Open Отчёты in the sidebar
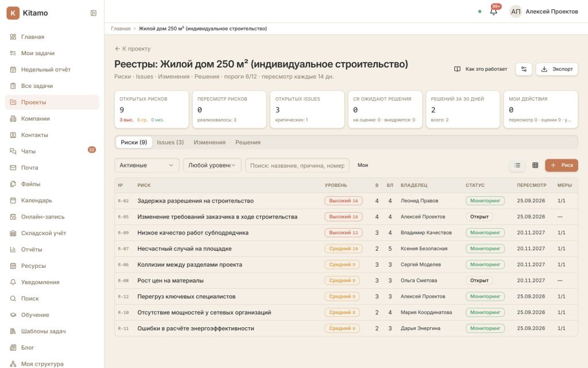This screenshot has height=368, width=588. tap(52, 250)
